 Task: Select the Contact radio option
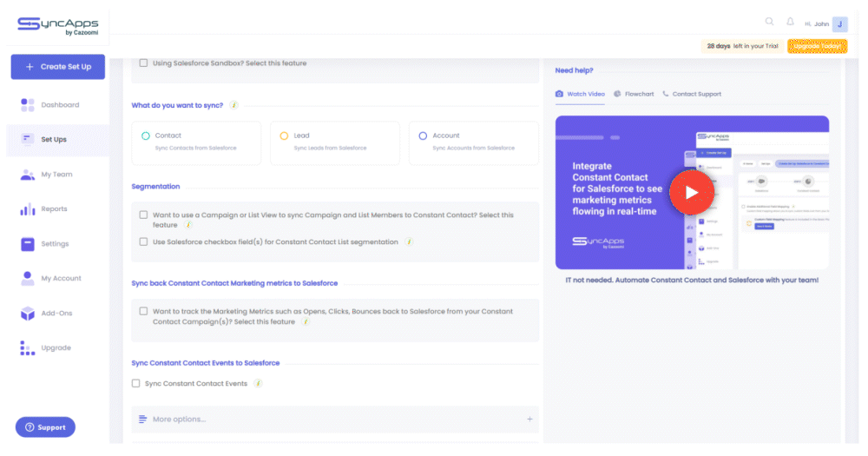146,135
